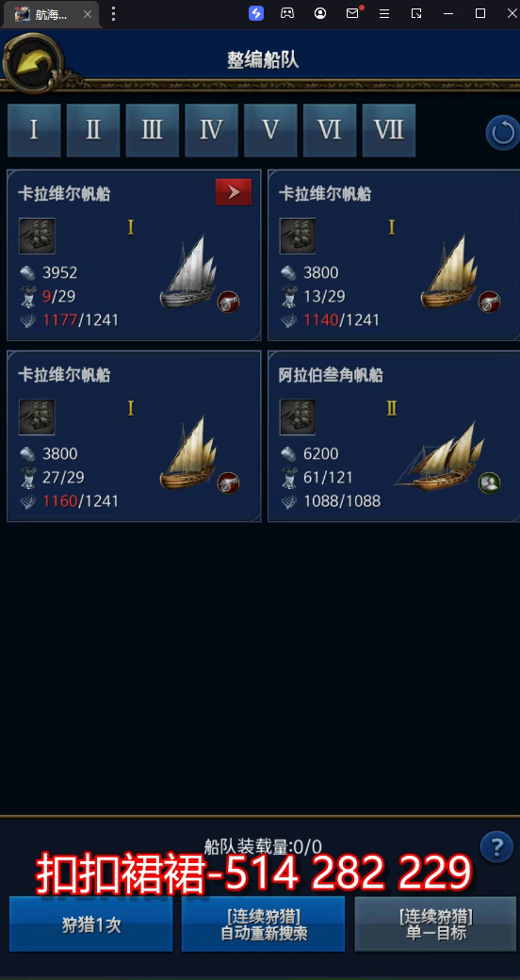Open the blue question mark help icon

coord(496,847)
